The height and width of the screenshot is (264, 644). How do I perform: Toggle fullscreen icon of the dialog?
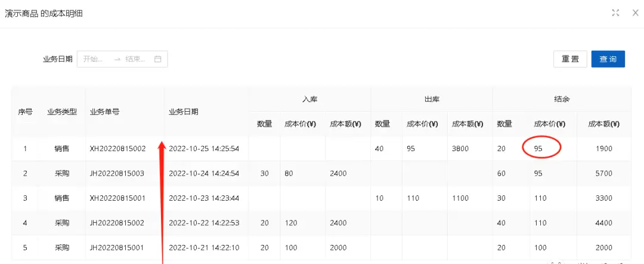(x=615, y=13)
